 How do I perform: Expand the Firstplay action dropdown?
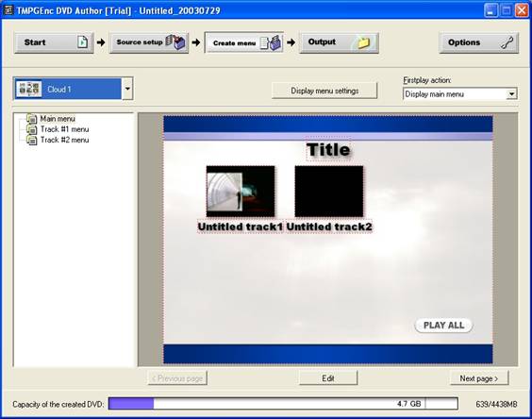click(511, 94)
